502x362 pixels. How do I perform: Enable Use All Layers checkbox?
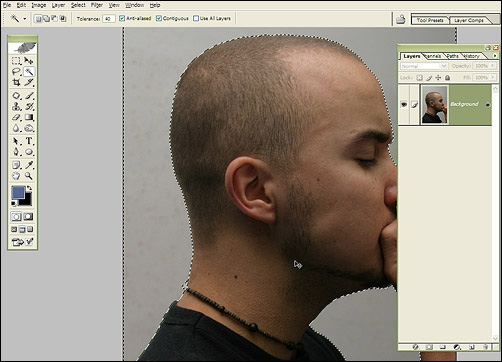pos(196,18)
